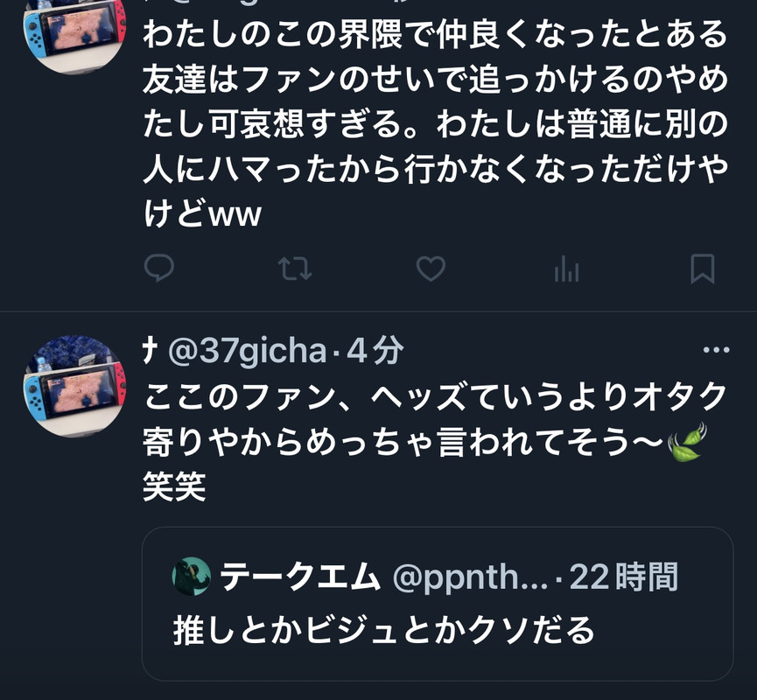Open the Switch photo avatar of second tweet
757x700 pixels.
pos(75,386)
